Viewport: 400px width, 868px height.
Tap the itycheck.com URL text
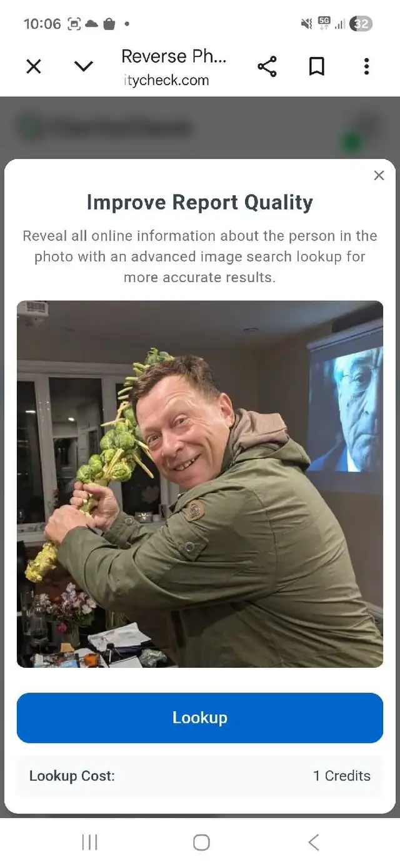tap(166, 80)
